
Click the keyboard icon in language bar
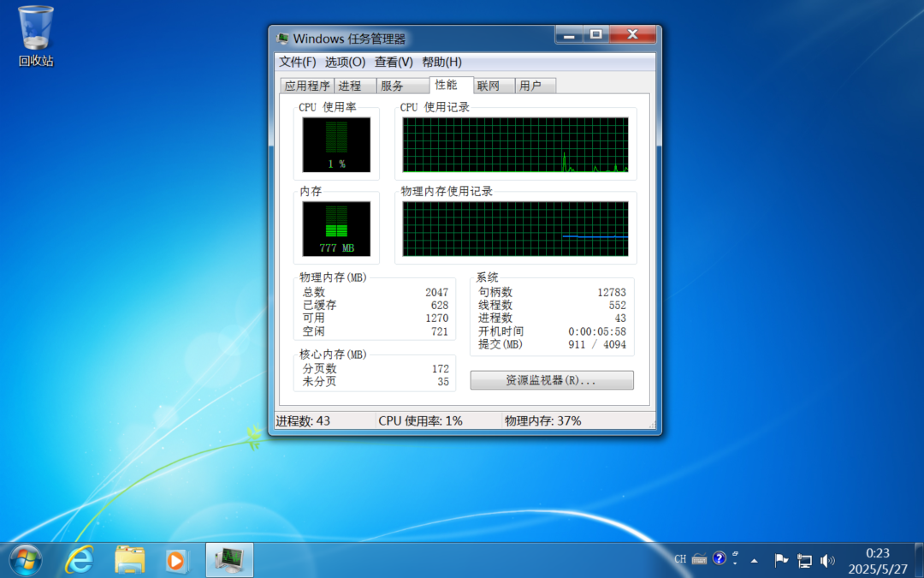tap(699, 559)
